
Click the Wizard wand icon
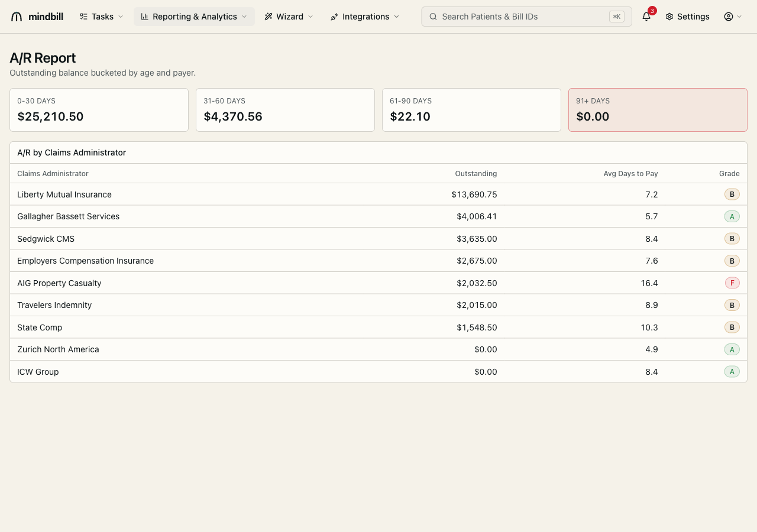pyautogui.click(x=268, y=17)
